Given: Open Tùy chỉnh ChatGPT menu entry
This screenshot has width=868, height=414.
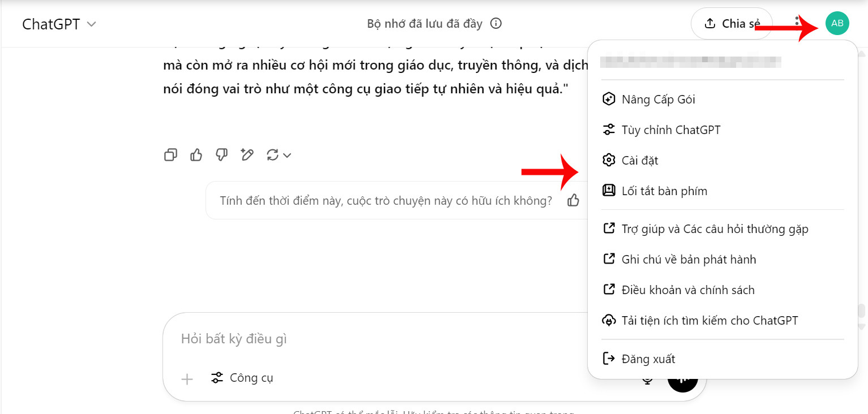Looking at the screenshot, I should pyautogui.click(x=670, y=130).
